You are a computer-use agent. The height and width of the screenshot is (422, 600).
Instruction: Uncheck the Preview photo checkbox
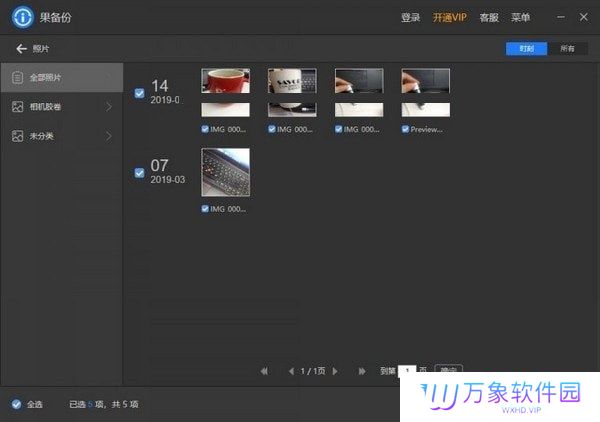tap(405, 129)
